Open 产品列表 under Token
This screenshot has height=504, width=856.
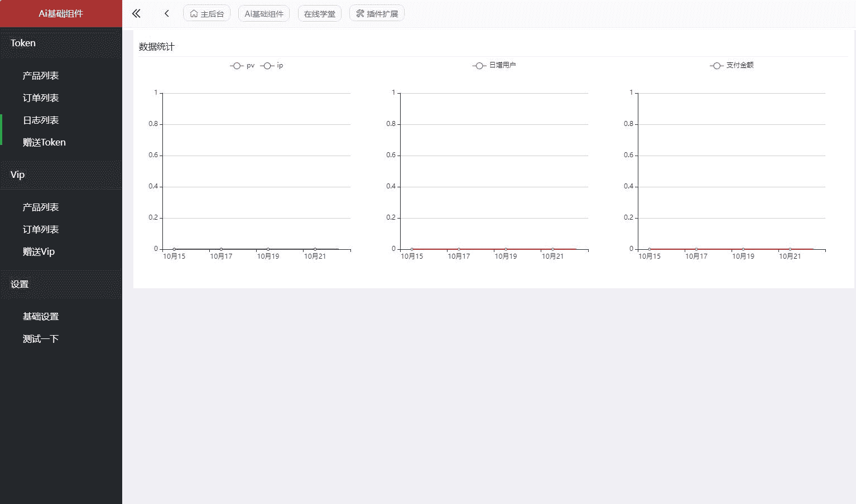41,76
